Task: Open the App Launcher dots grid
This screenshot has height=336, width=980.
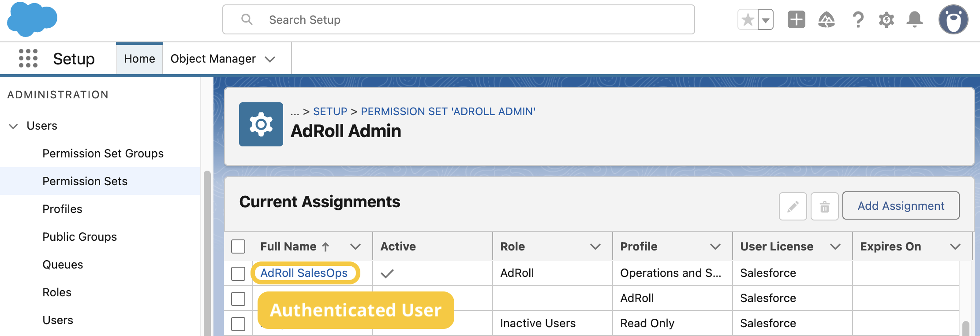Action: pos(28,58)
